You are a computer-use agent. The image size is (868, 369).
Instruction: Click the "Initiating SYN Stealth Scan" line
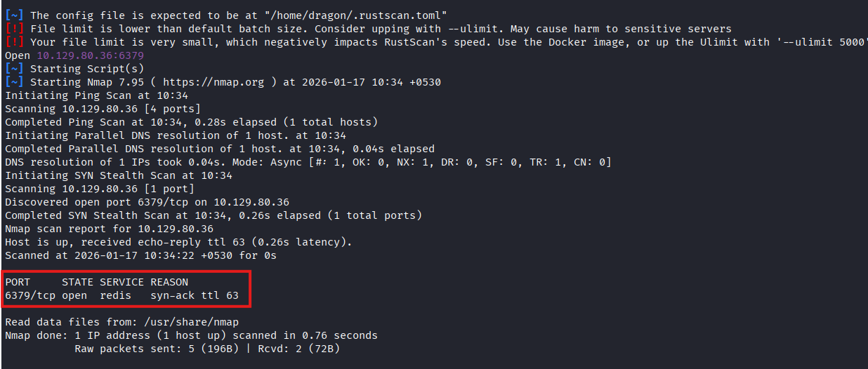[x=118, y=175]
